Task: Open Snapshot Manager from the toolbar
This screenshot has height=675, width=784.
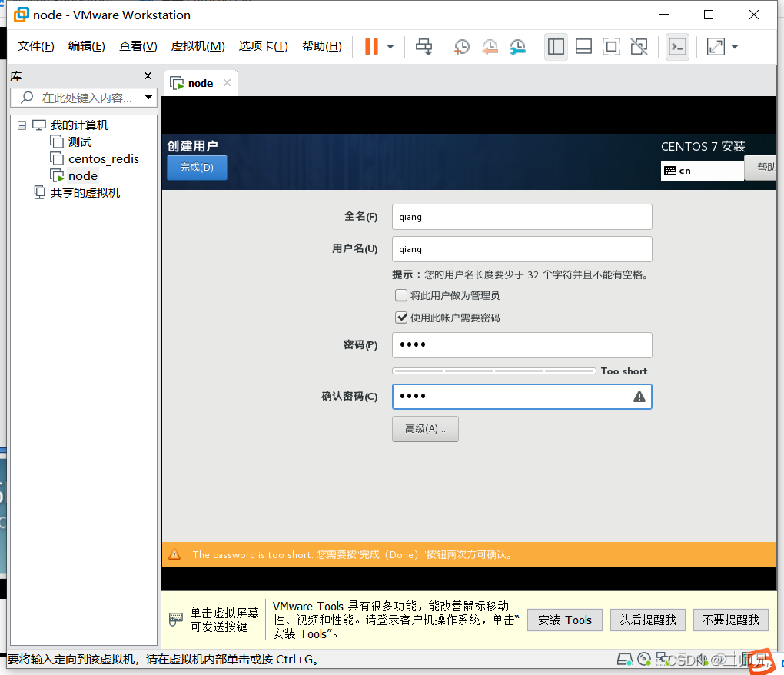Action: coord(517,46)
